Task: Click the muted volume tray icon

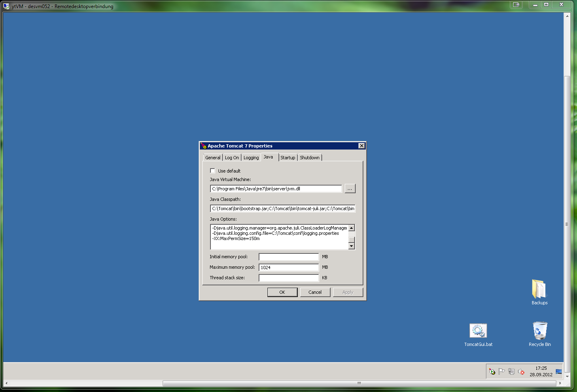Action: coord(521,371)
